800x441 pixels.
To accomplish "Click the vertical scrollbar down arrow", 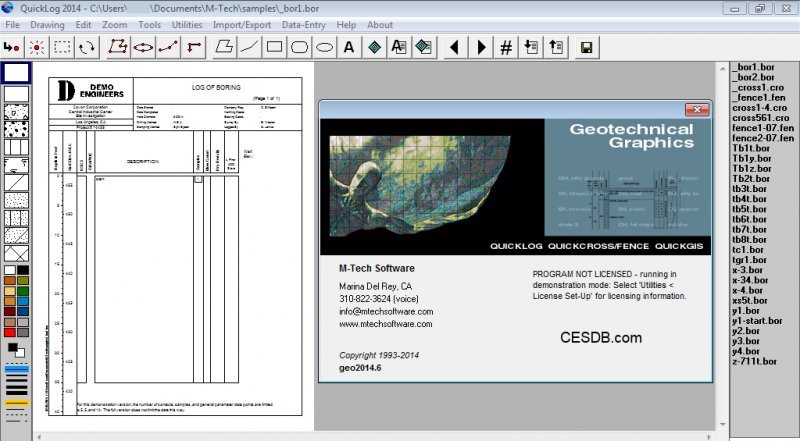I will [x=723, y=424].
